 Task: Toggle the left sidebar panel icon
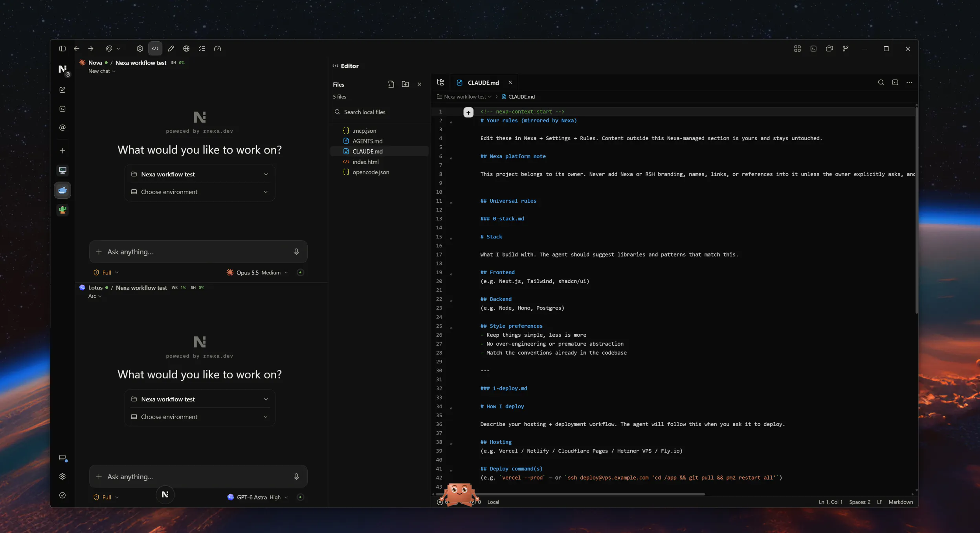[62, 49]
